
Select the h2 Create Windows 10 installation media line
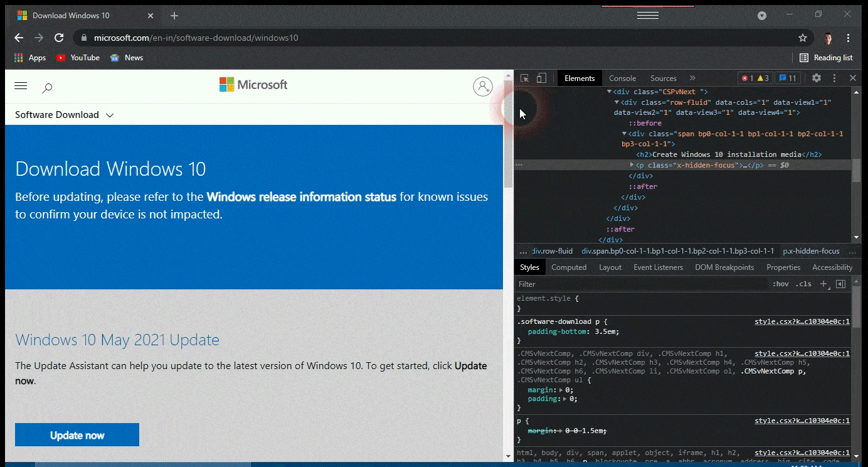[729, 154]
